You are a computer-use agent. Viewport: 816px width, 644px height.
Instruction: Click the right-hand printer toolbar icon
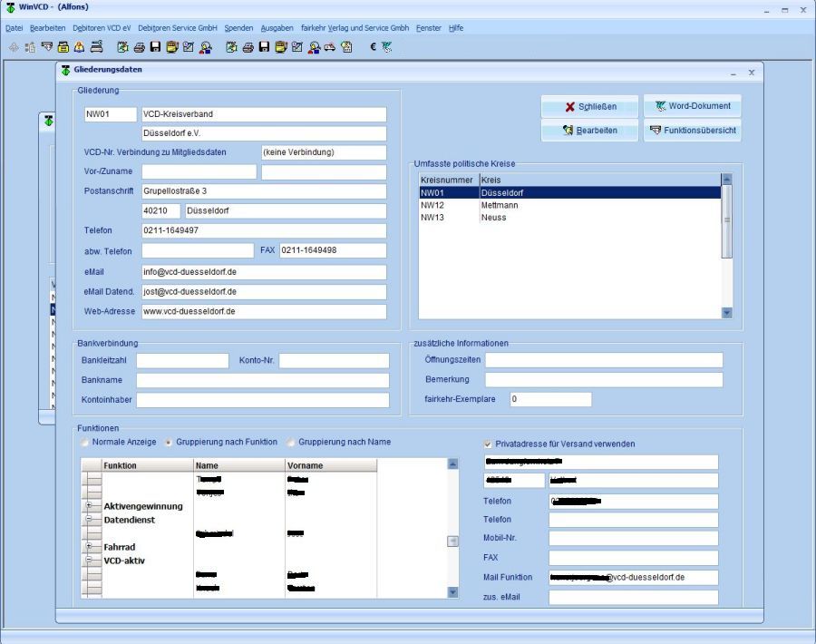tap(248, 47)
